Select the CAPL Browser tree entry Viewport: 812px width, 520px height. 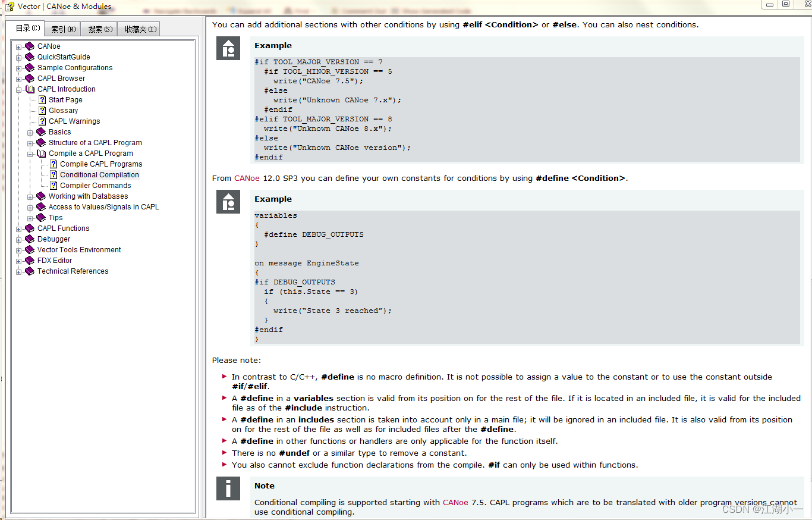pyautogui.click(x=61, y=79)
